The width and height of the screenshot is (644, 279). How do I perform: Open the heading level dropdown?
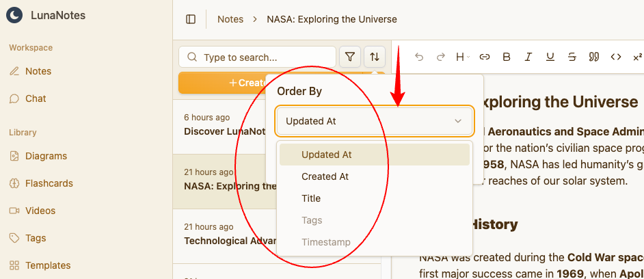463,57
